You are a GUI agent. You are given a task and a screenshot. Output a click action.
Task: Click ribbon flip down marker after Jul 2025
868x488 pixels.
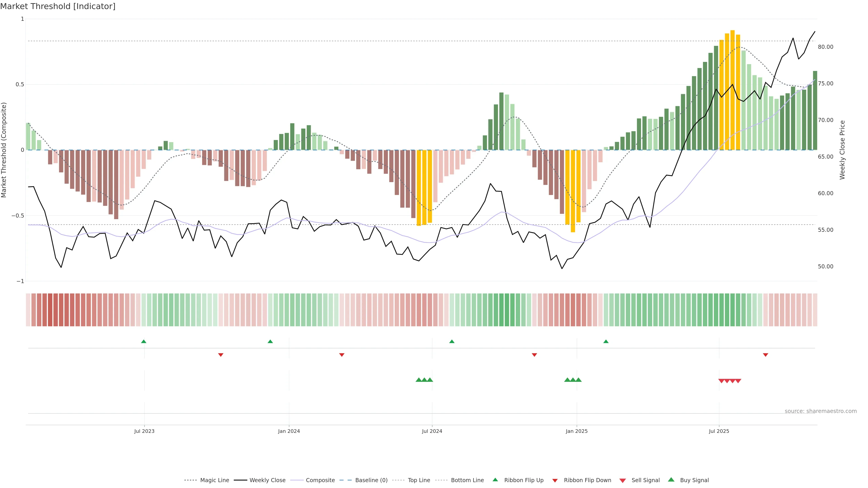tap(766, 355)
